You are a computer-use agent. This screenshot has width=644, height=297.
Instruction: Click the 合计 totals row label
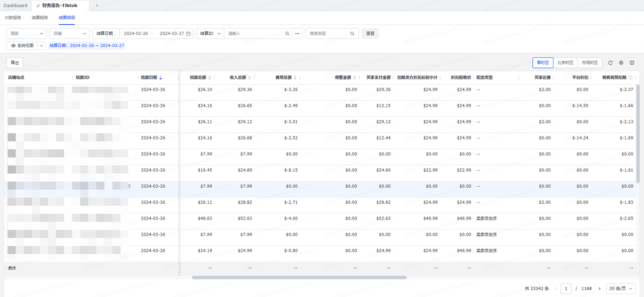point(12,268)
